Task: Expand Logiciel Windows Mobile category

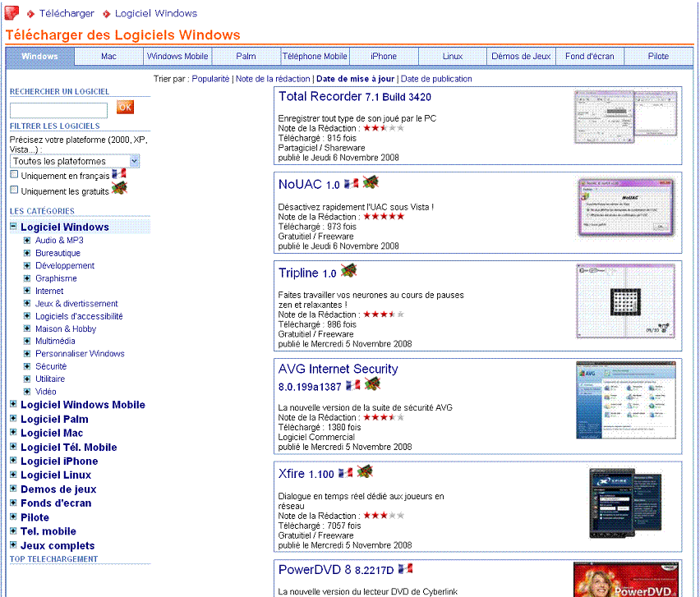Action: [x=13, y=404]
